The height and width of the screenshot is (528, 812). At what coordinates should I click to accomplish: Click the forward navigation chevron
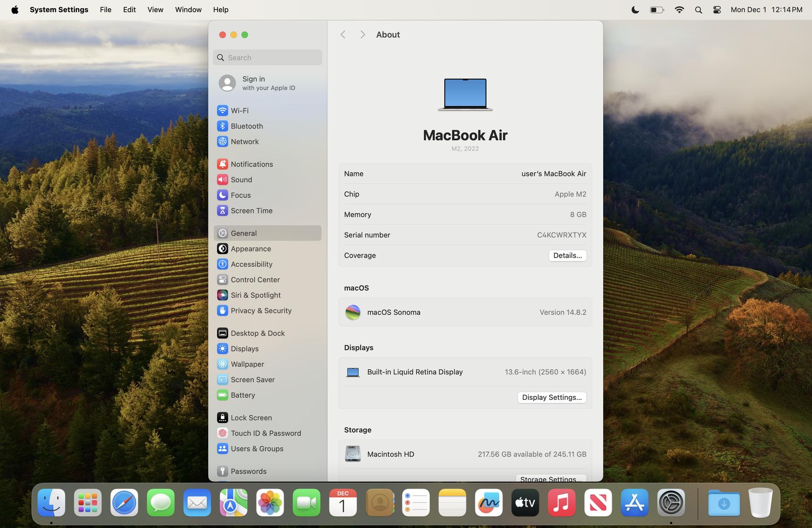click(362, 35)
